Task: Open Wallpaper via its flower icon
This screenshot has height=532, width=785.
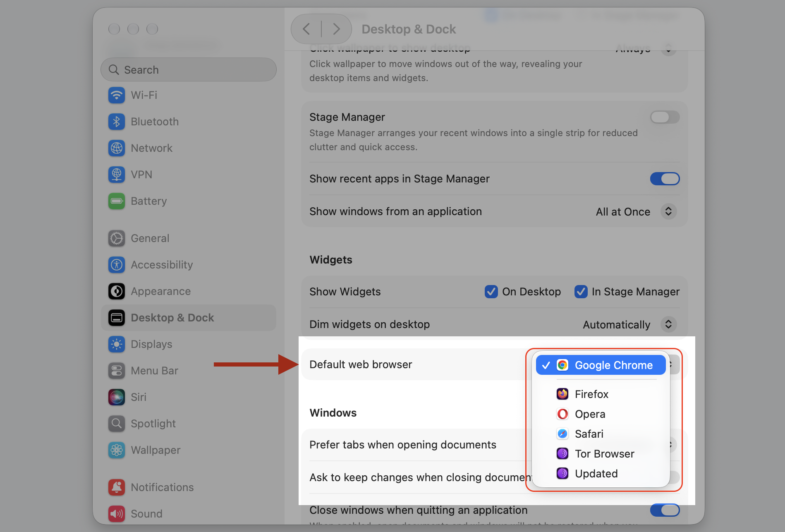Action: point(117,450)
